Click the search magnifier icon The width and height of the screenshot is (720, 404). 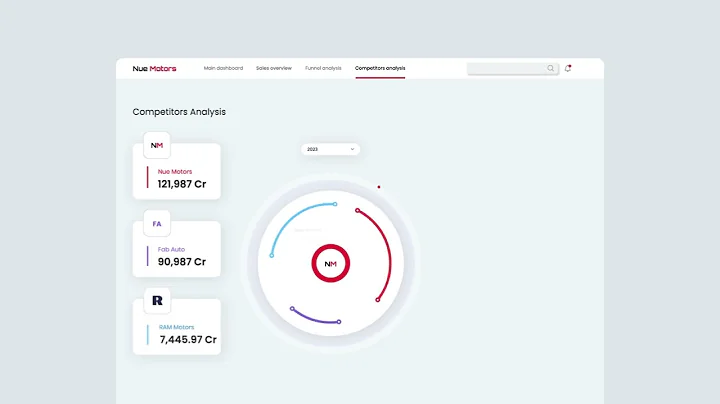pos(550,68)
